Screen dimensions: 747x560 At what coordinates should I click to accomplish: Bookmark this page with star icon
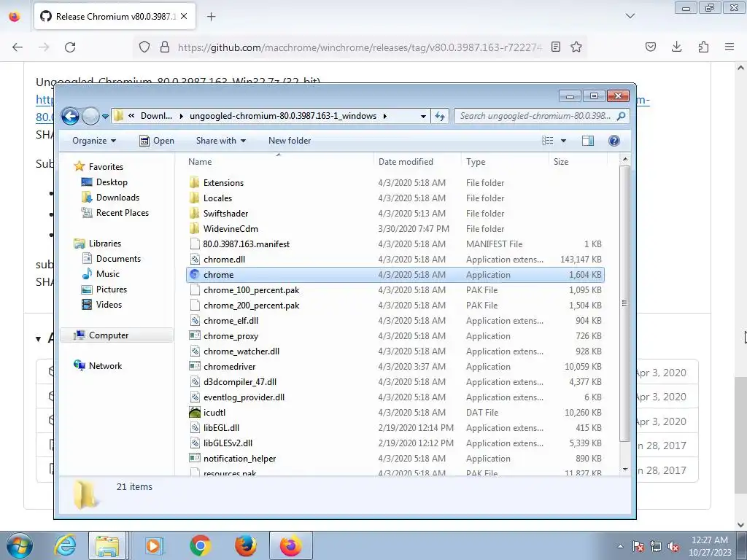pyautogui.click(x=576, y=47)
